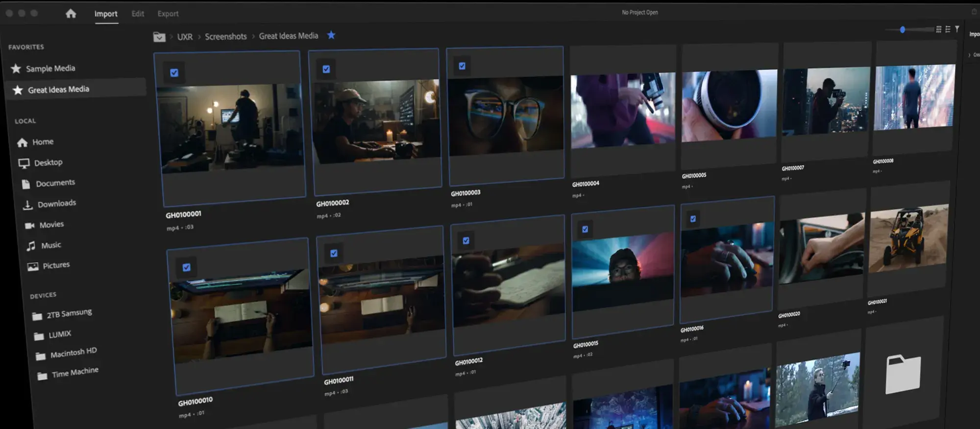Viewport: 980px width, 429px height.
Task: Expand the Create section chevron
Action: (x=969, y=55)
